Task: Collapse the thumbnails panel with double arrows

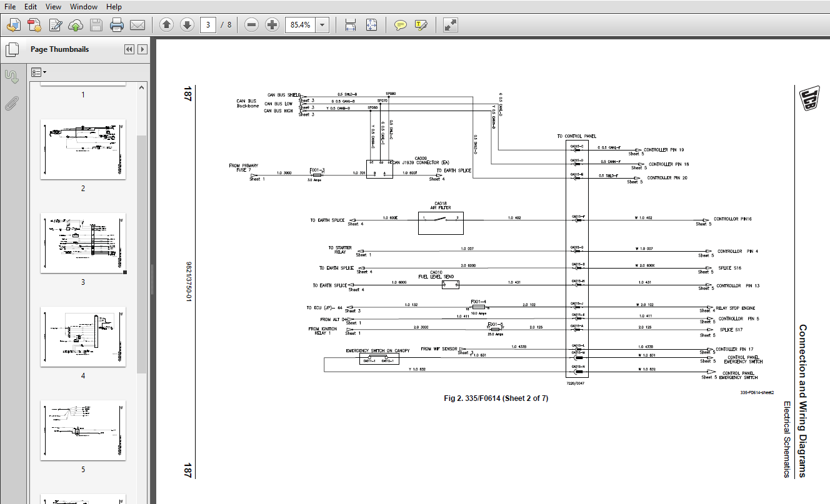Action: coord(129,49)
